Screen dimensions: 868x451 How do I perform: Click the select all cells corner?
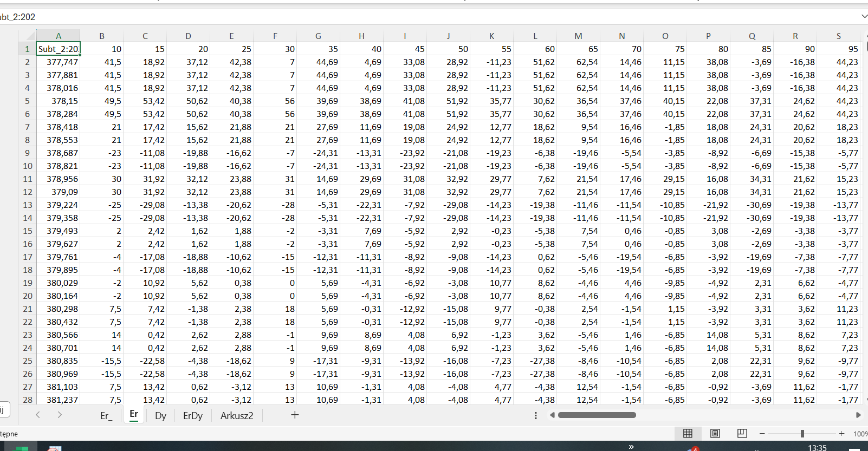[x=27, y=36]
